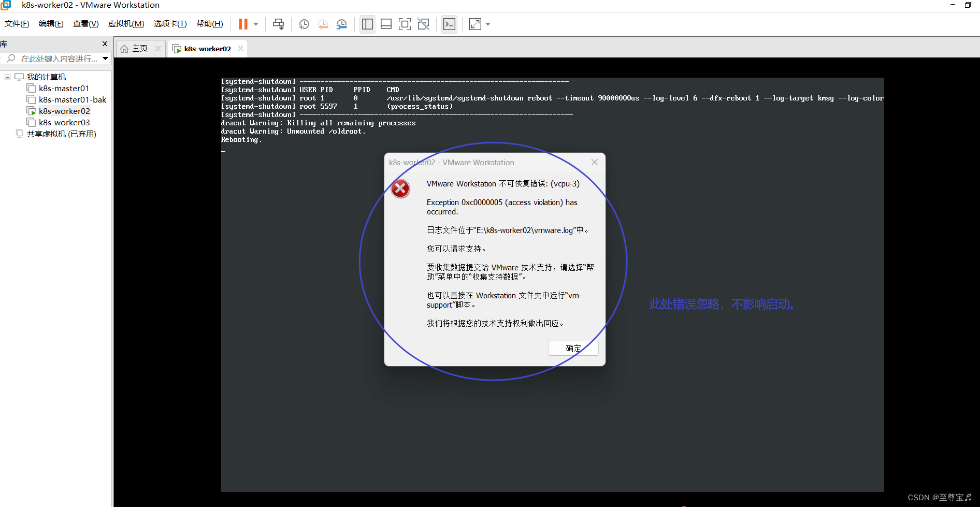The image size is (980, 507).
Task: Click the 确定 button in the error dialog
Action: (573, 349)
